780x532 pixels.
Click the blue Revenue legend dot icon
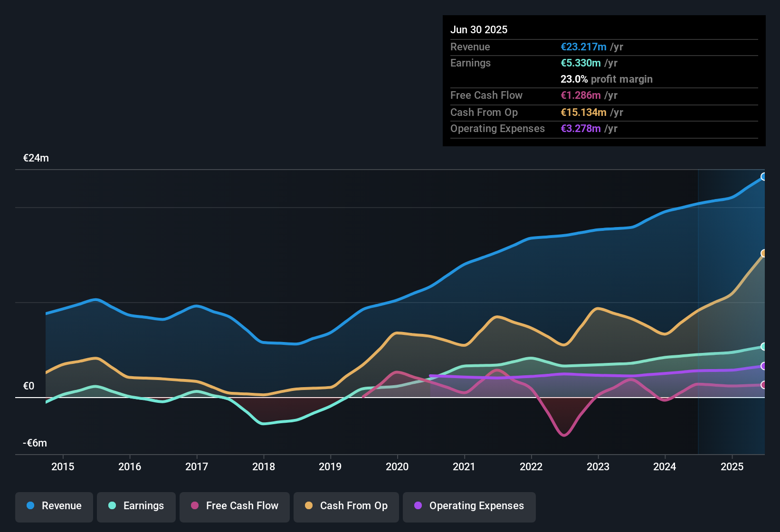pyautogui.click(x=30, y=506)
